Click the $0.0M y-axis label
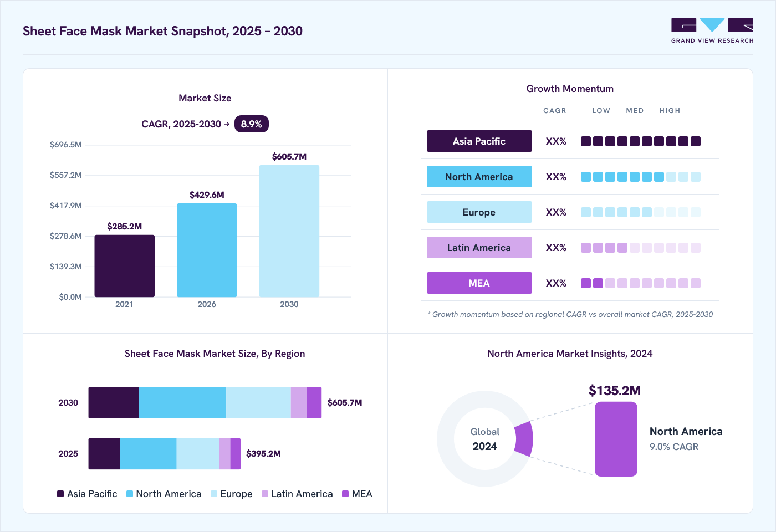Viewport: 776px width, 532px height. point(70,297)
